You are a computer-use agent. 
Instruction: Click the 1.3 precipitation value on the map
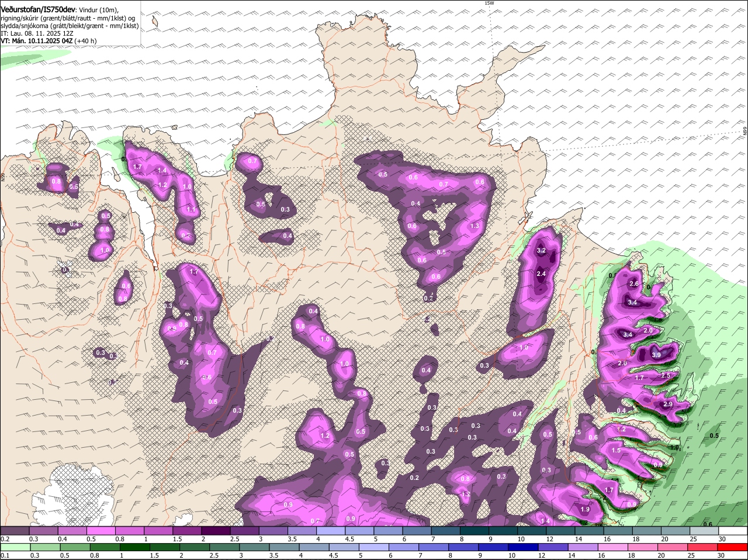coord(475,226)
